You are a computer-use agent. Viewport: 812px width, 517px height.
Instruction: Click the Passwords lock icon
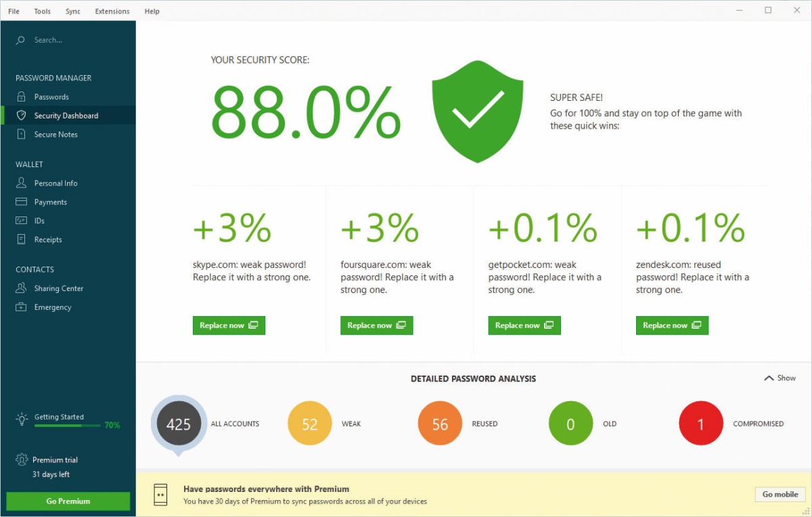tap(21, 97)
